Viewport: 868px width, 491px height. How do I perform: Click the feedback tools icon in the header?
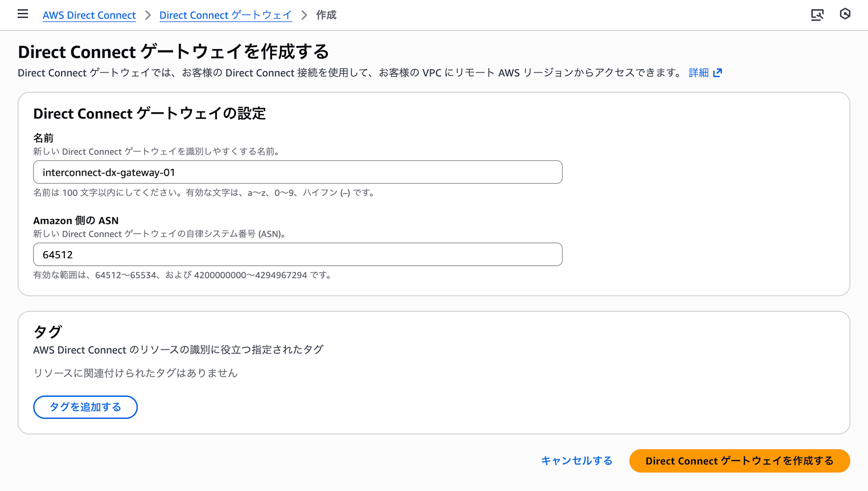(x=818, y=14)
